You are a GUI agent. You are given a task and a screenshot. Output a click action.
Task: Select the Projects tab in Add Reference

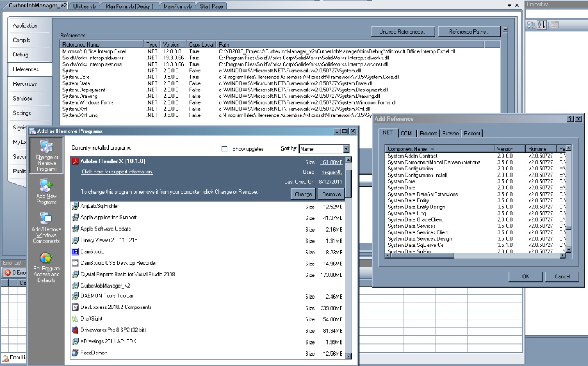428,133
